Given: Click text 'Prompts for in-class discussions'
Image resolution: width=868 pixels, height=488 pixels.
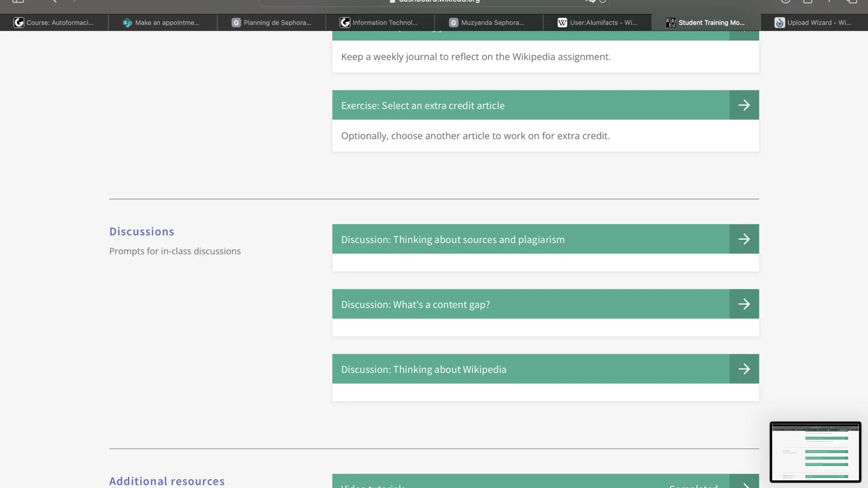Looking at the screenshot, I should click(175, 251).
